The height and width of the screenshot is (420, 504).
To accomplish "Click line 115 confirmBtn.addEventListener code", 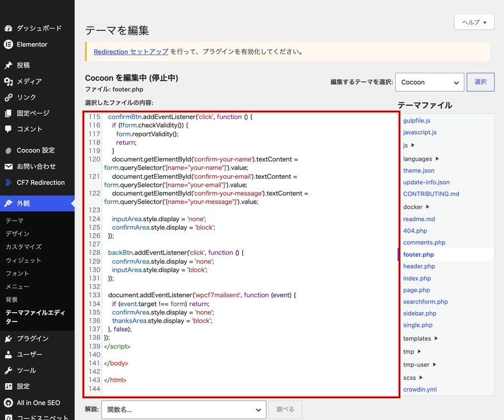I will (180, 117).
